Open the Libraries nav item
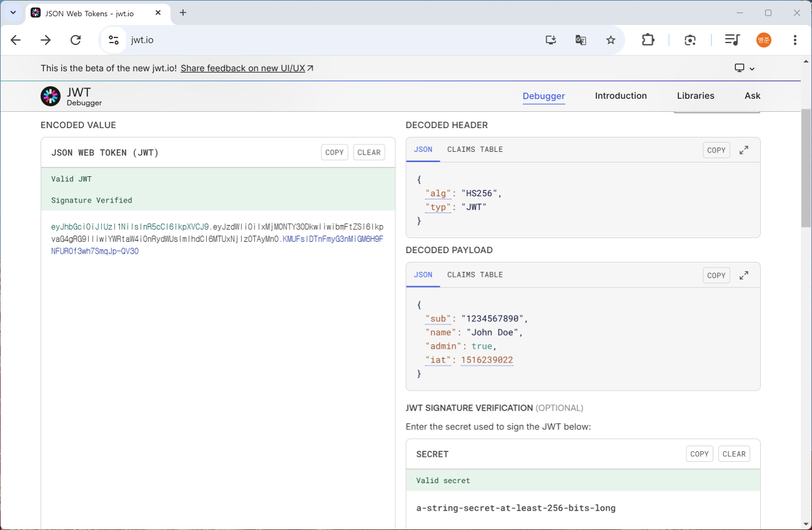 tap(696, 96)
